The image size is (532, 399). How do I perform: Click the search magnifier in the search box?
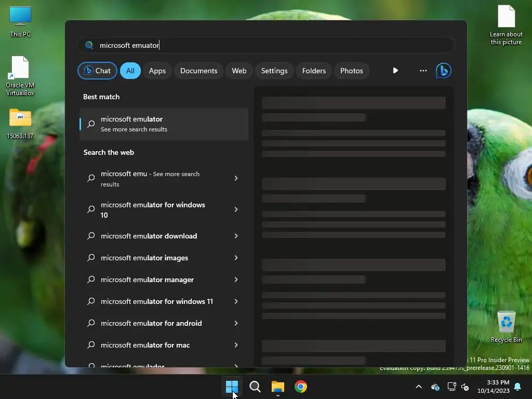coord(89,45)
